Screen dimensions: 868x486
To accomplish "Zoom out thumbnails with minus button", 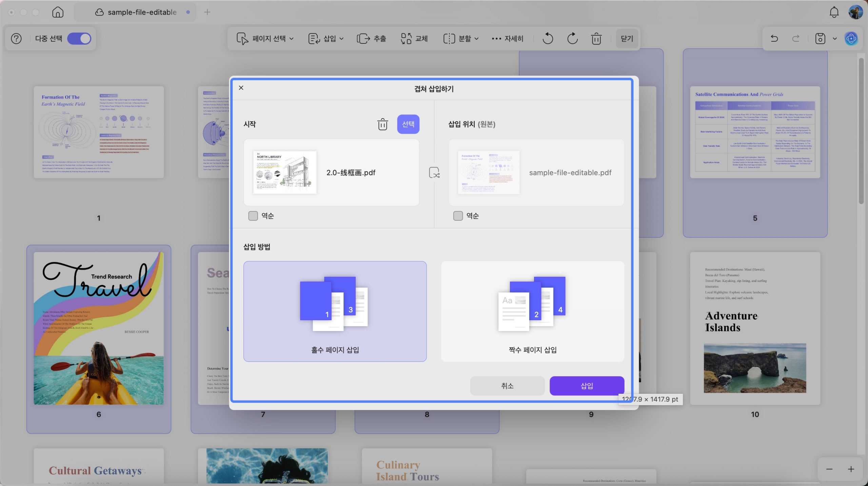I will tap(829, 469).
